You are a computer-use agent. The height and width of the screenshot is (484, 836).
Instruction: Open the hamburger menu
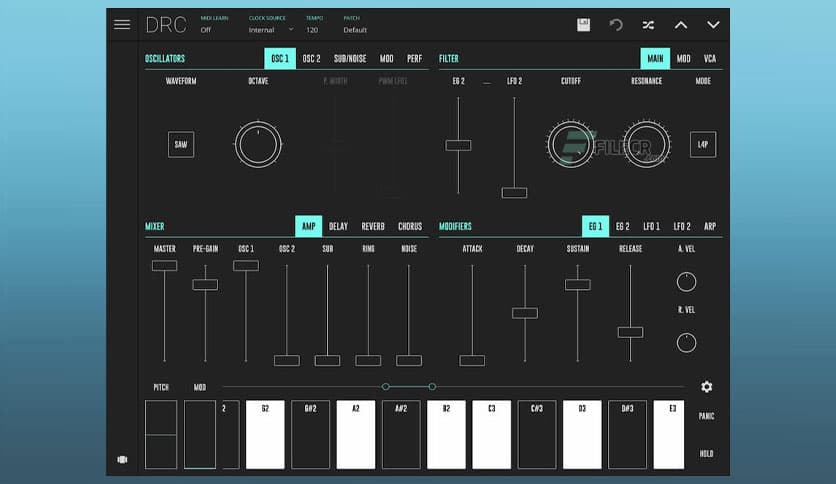(122, 25)
